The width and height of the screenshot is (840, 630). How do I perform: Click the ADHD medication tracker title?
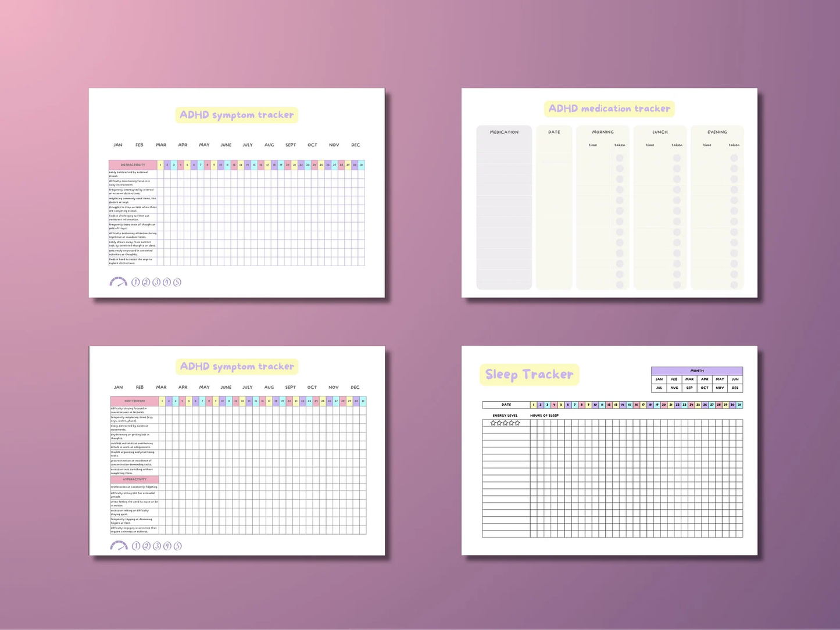pos(609,109)
